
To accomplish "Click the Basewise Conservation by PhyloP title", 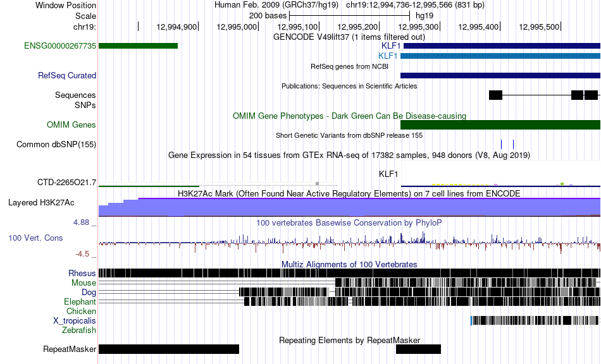I will [349, 223].
